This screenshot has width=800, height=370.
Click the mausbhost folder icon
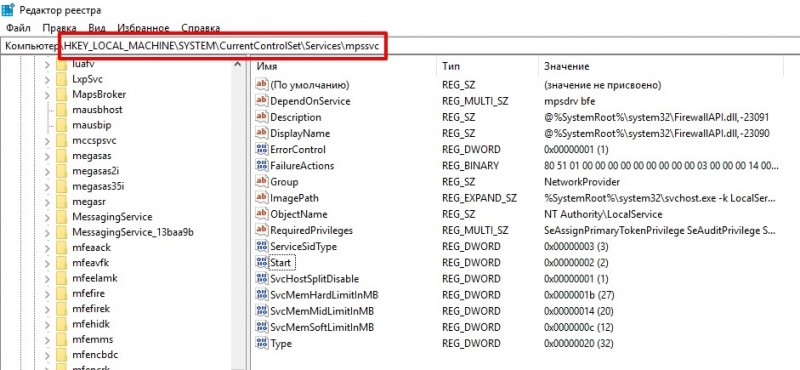[x=61, y=110]
